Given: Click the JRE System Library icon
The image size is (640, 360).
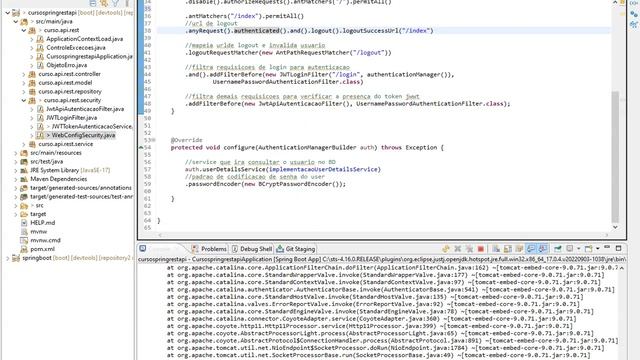Looking at the screenshot, I should (24, 170).
